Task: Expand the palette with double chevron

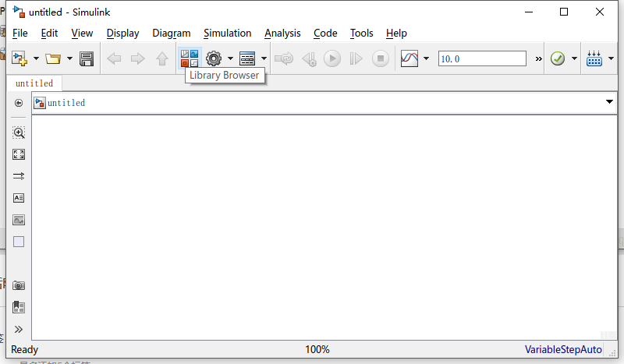Action: (19, 330)
